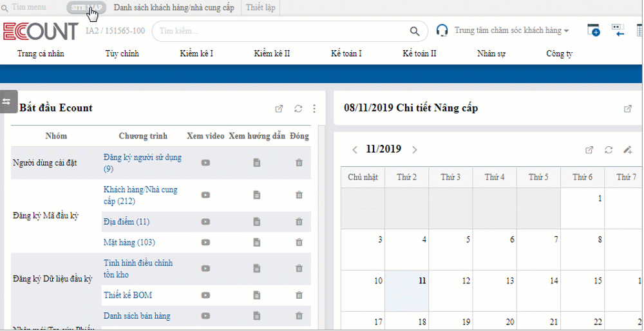Click the calendar add icon in header
Viewport: 644px width, 331px height.
pyautogui.click(x=594, y=30)
